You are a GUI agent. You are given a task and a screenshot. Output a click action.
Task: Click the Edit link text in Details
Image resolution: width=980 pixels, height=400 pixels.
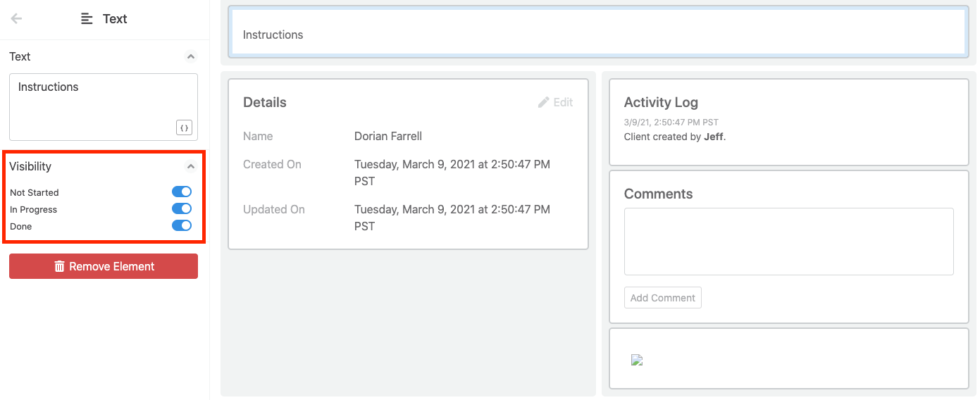pos(563,103)
